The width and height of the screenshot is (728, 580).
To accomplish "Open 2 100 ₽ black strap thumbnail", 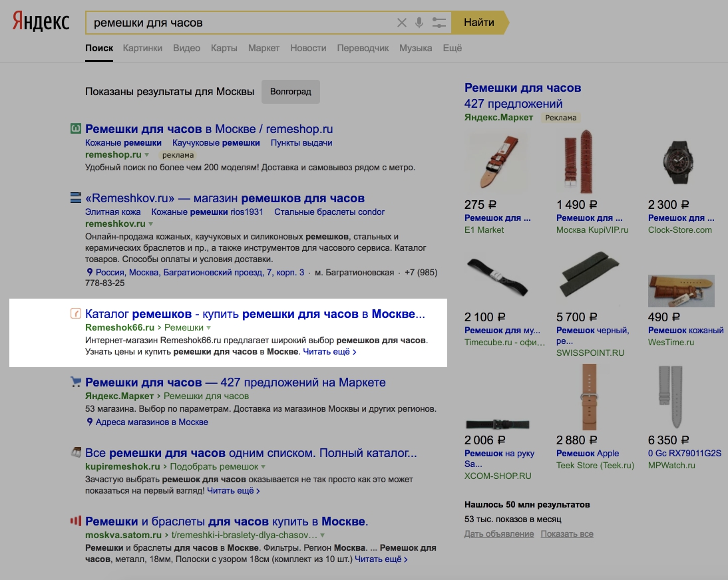I will (x=497, y=277).
